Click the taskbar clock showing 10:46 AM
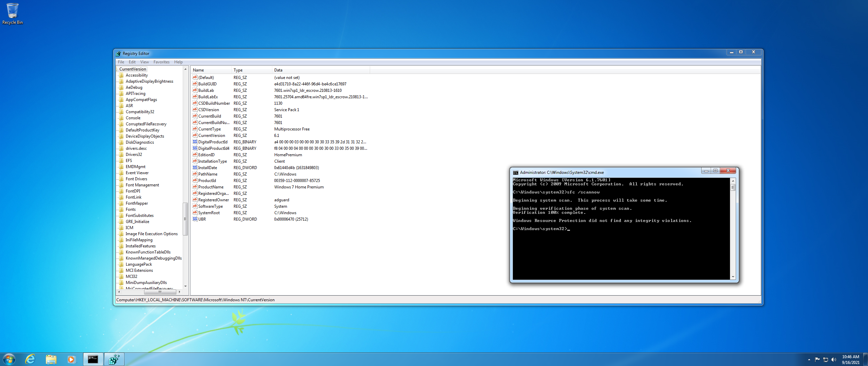 coord(851,359)
